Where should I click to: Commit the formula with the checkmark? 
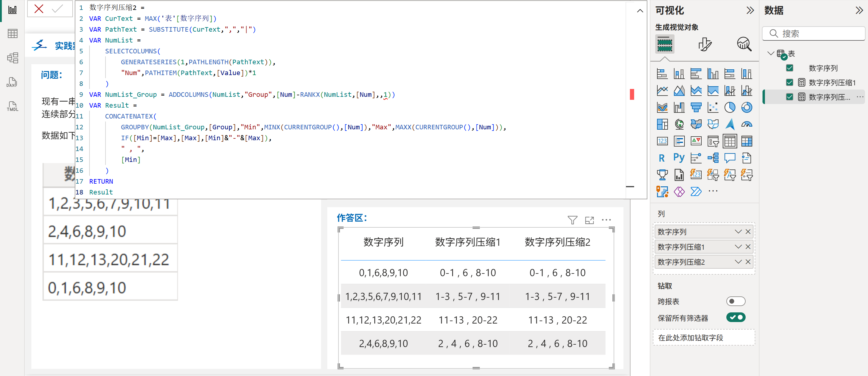tap(58, 9)
